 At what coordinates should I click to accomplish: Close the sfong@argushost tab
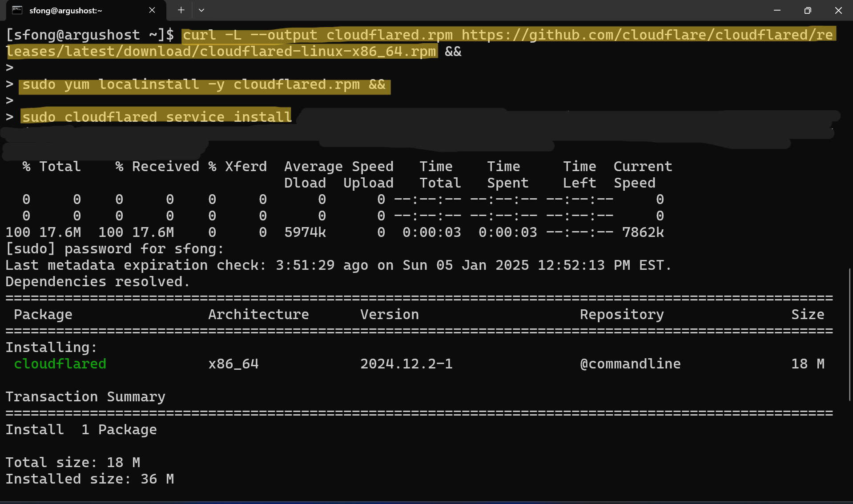tap(152, 10)
